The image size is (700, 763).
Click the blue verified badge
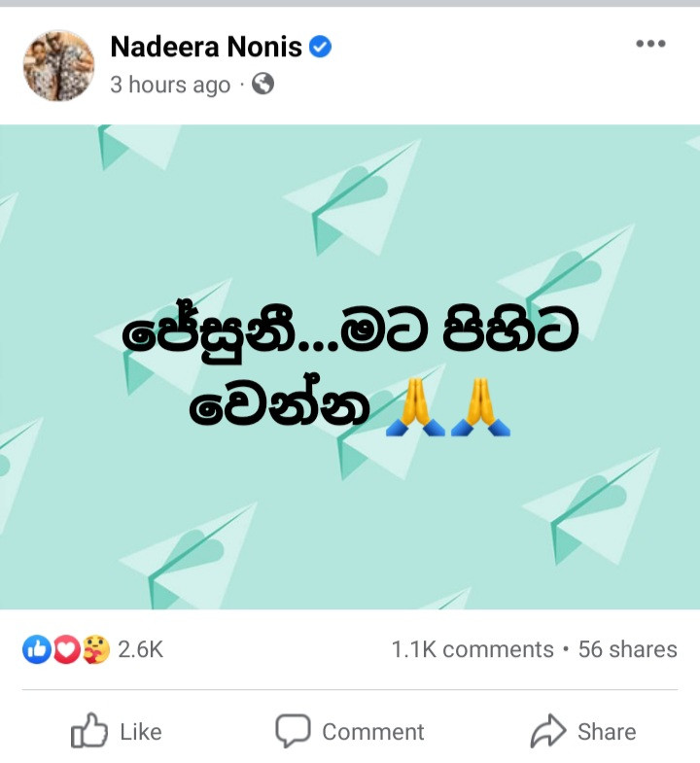tap(320, 47)
